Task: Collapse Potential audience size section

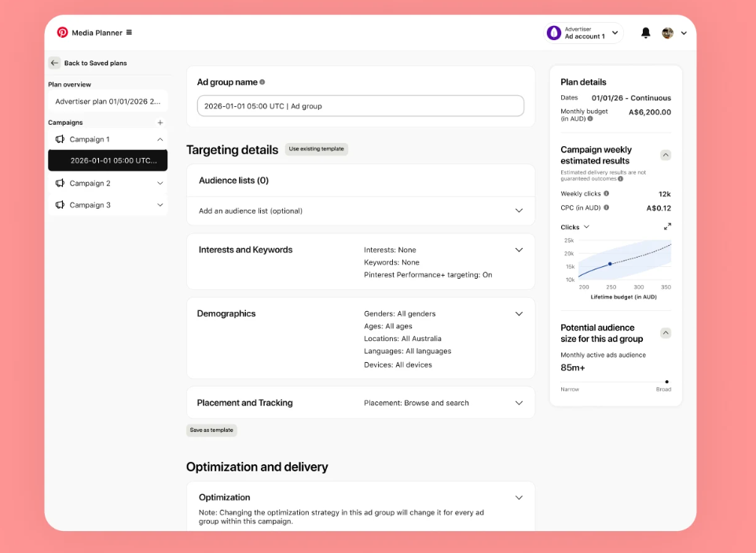Action: 666,333
